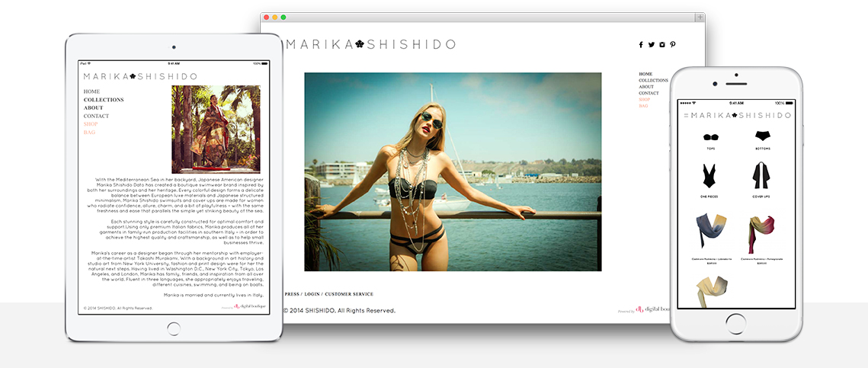
Task: Select ABOUT in the browser side menu
Action: [646, 87]
